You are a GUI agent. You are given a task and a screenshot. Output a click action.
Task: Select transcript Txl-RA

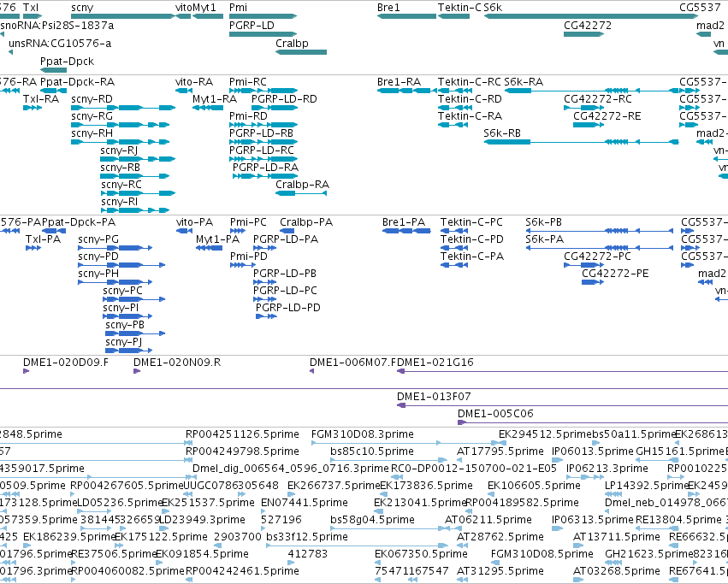point(33,108)
